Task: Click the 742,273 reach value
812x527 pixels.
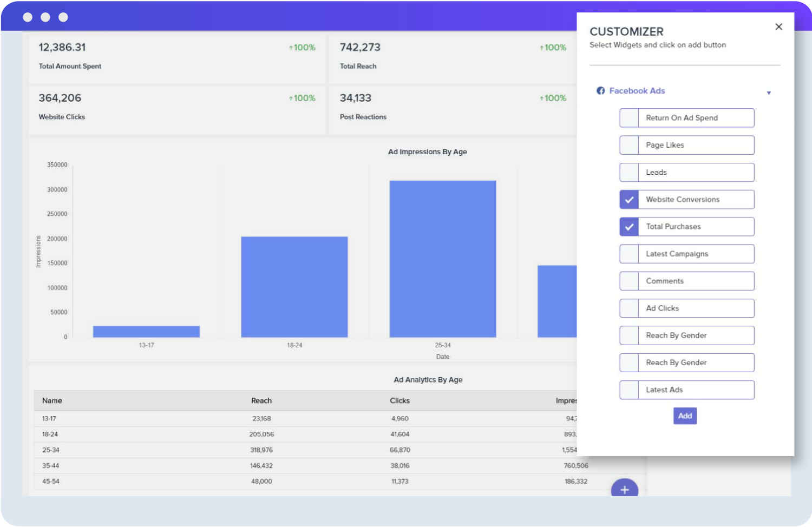Action: [360, 48]
